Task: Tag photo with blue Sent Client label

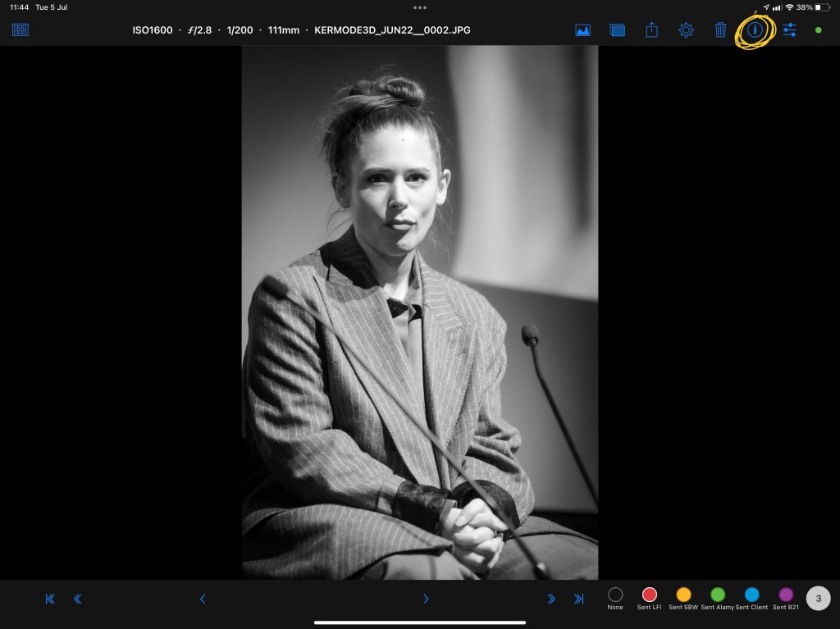Action: [751, 595]
